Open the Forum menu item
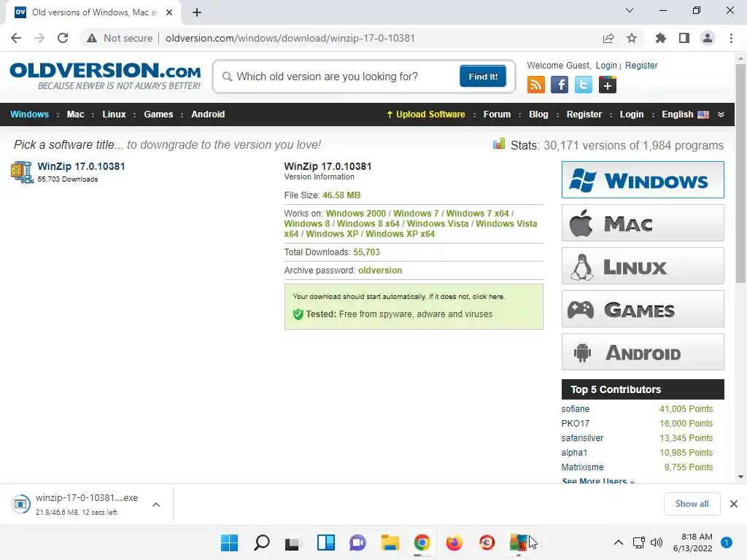This screenshot has width=747, height=560. 497,114
